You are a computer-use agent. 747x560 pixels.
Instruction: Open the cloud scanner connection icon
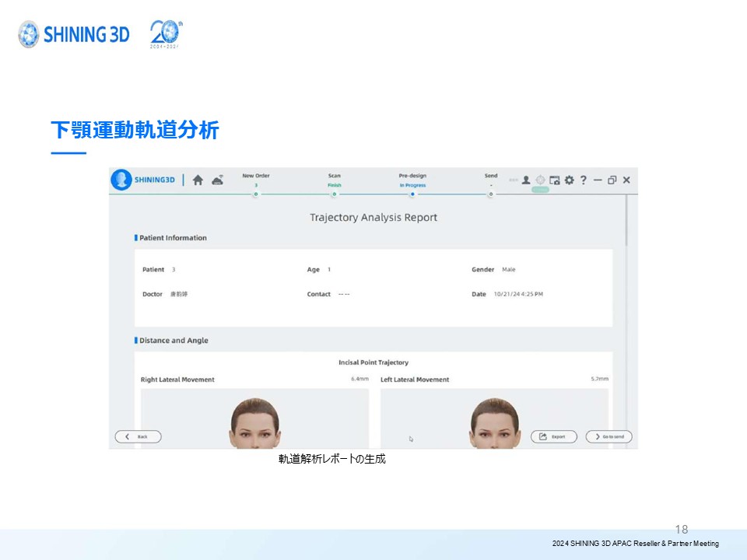click(x=217, y=180)
